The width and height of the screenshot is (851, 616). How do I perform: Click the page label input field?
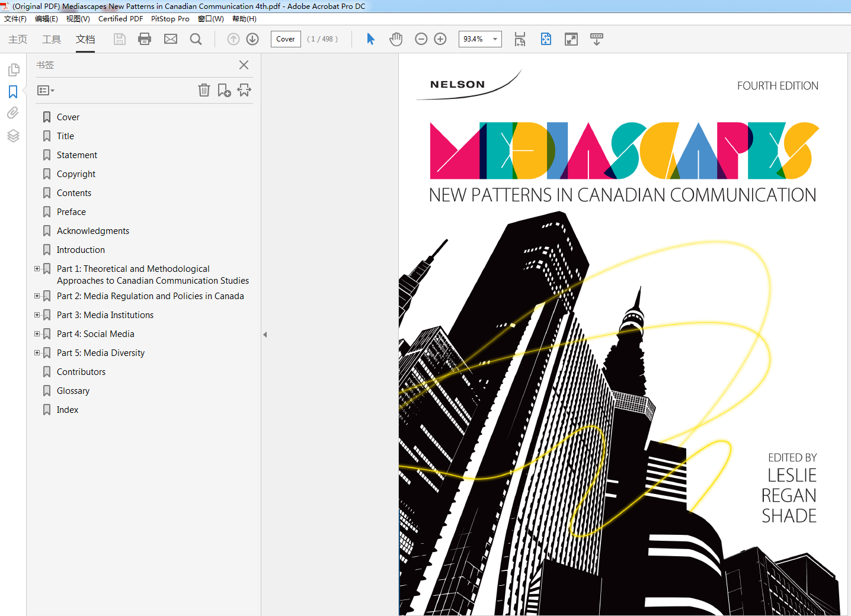286,39
